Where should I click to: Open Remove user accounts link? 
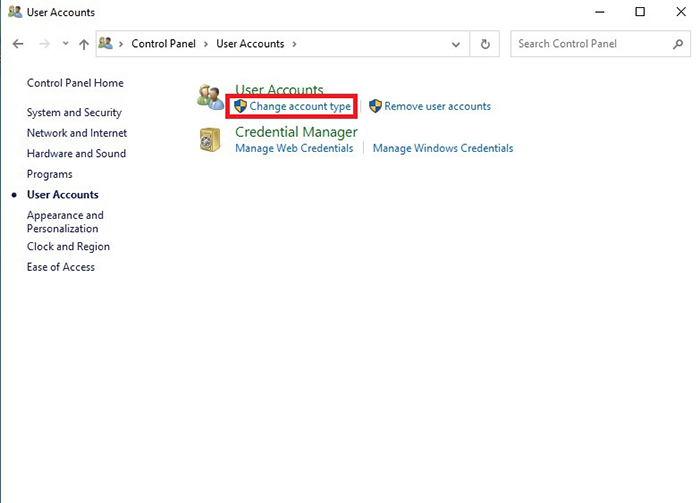[437, 106]
